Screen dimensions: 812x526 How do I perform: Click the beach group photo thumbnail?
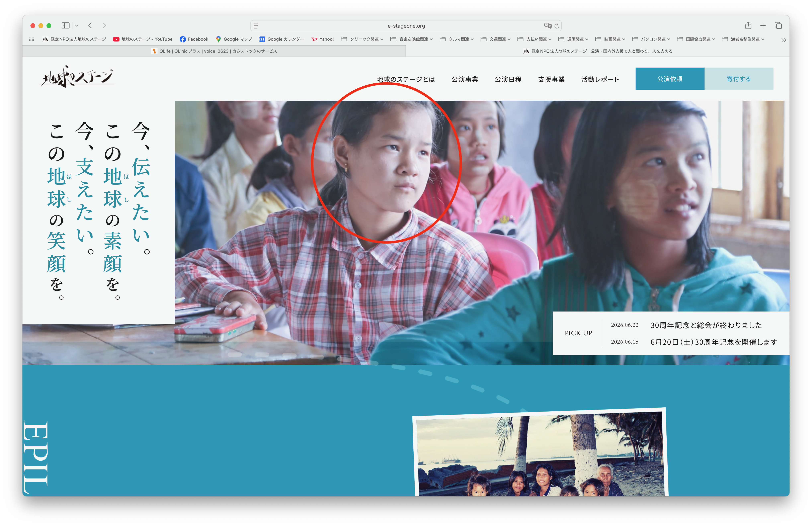(540, 452)
